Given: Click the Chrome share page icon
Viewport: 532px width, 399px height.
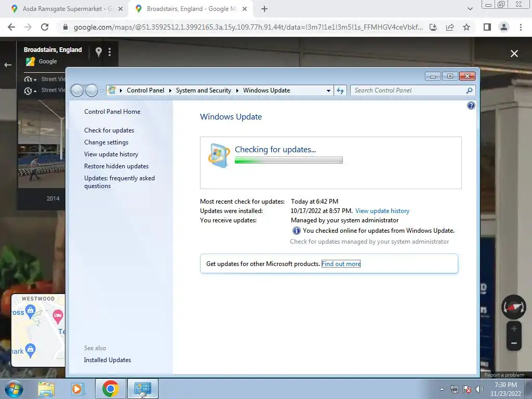Looking at the screenshot, I should tap(450, 27).
